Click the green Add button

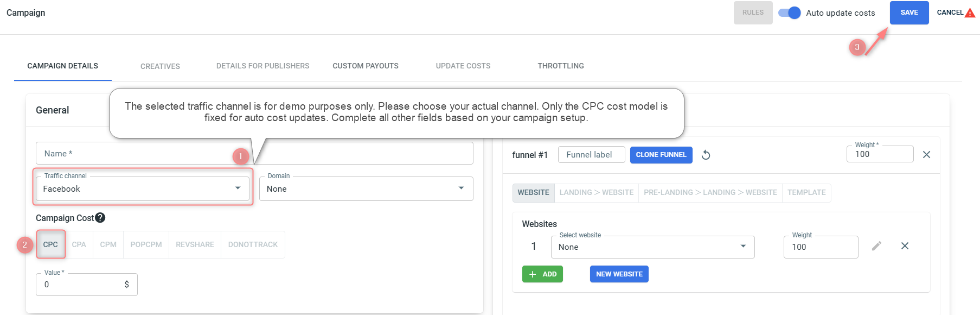542,274
